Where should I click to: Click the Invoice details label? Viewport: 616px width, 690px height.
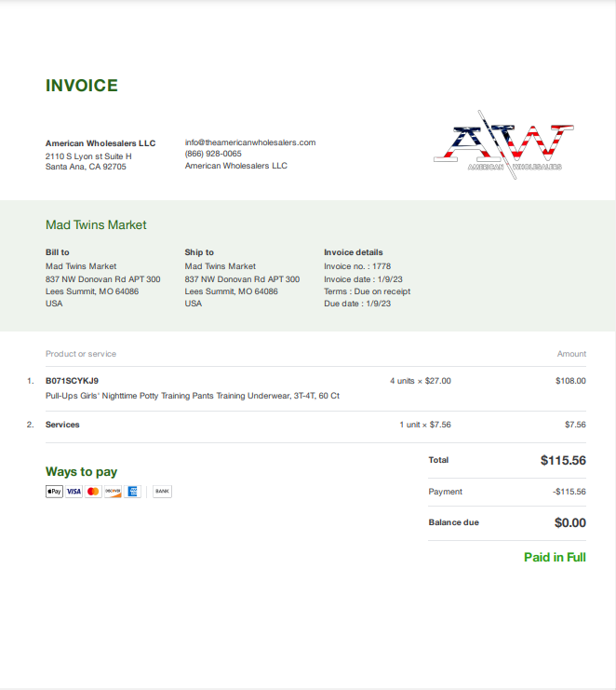tap(354, 252)
